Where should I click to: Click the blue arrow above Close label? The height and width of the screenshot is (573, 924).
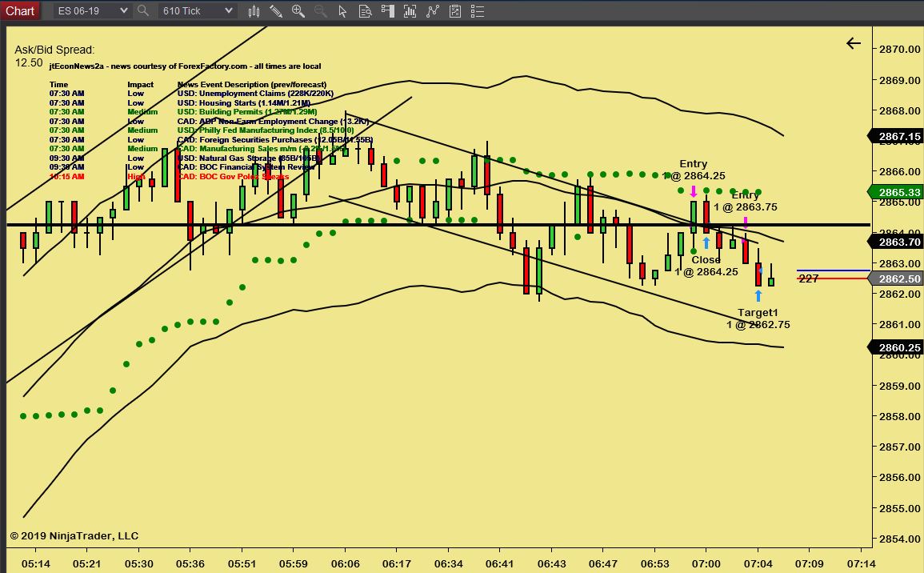(706, 242)
